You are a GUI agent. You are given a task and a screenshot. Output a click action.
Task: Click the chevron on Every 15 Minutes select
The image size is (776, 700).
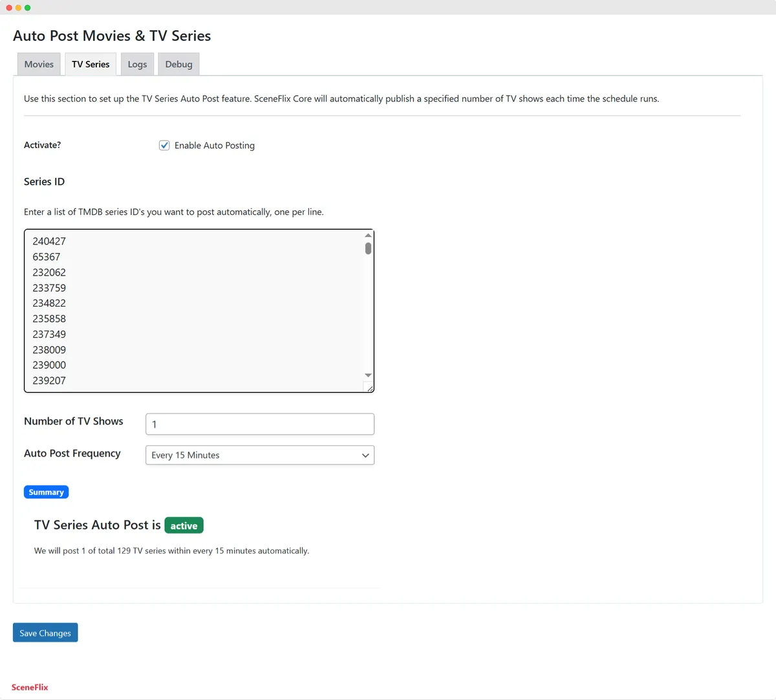tap(365, 455)
